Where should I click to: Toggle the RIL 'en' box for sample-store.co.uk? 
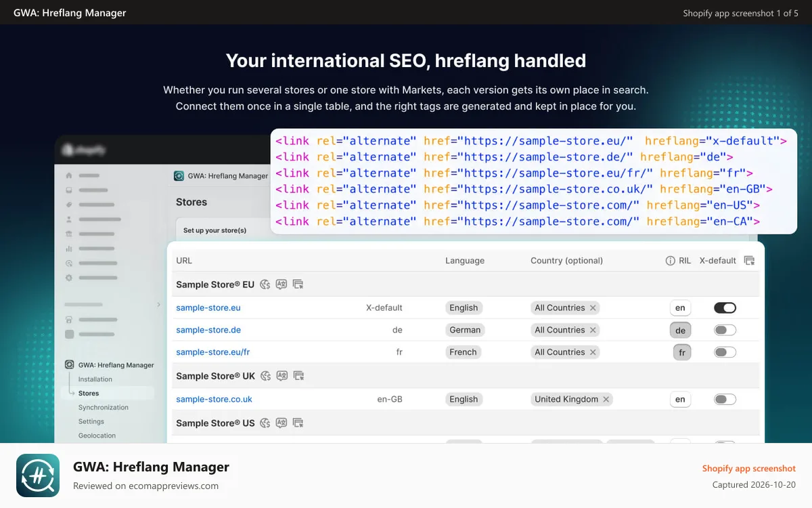click(680, 400)
